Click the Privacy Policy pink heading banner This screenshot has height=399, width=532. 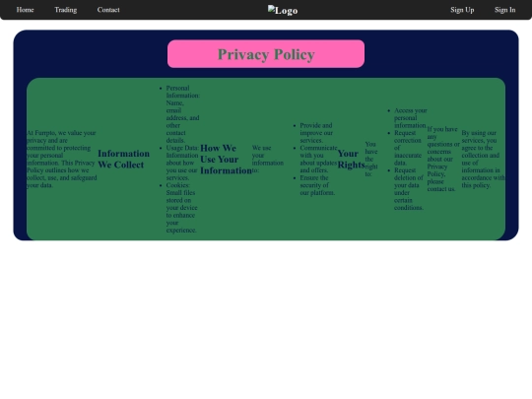tap(266, 54)
